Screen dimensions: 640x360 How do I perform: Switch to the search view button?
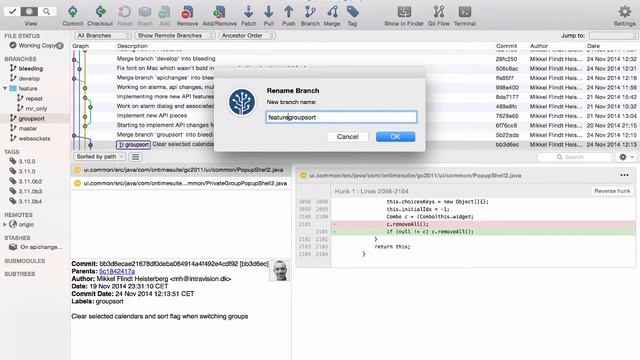click(47, 11)
